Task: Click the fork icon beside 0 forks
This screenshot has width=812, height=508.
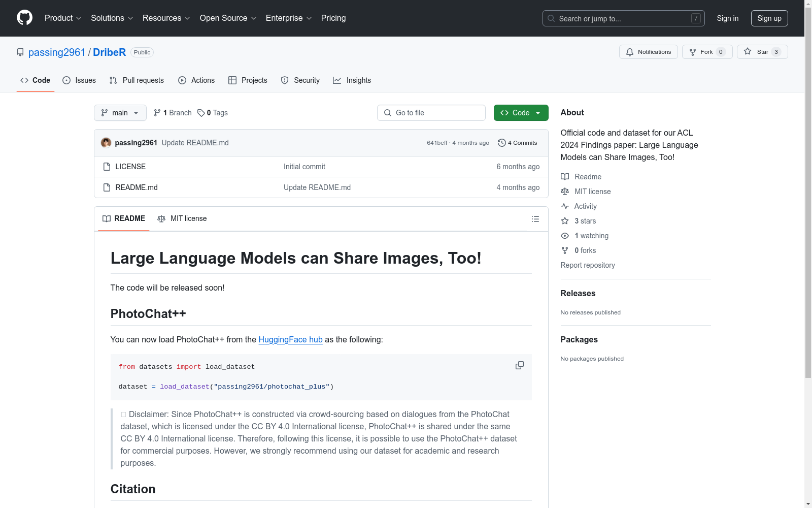Action: pyautogui.click(x=565, y=250)
